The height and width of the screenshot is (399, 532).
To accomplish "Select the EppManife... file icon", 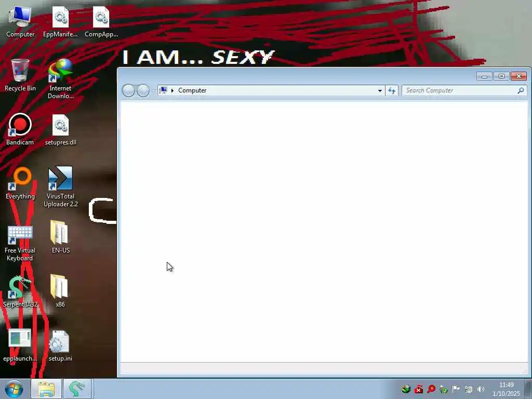I will (60, 22).
